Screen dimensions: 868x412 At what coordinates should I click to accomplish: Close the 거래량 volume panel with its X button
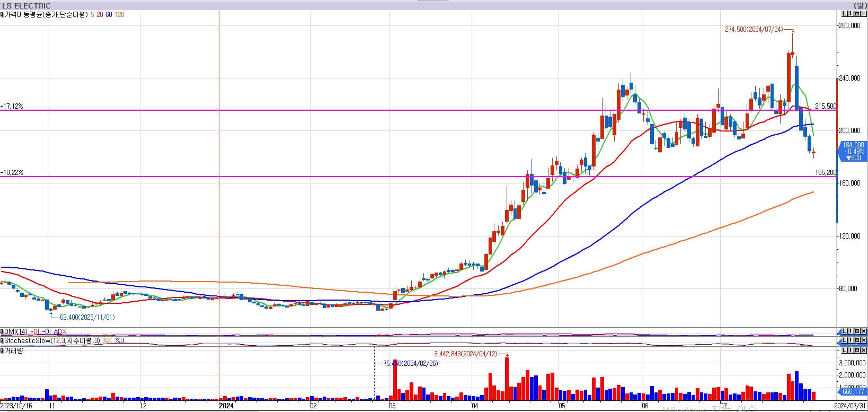[864, 350]
